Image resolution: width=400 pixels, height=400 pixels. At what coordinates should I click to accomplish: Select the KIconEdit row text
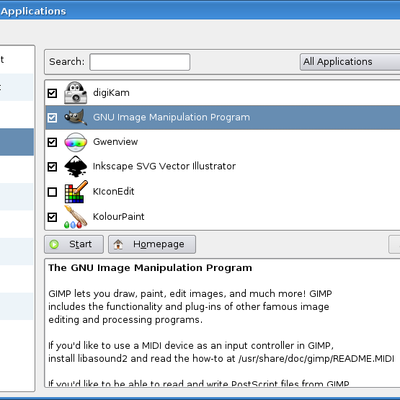coord(113,191)
